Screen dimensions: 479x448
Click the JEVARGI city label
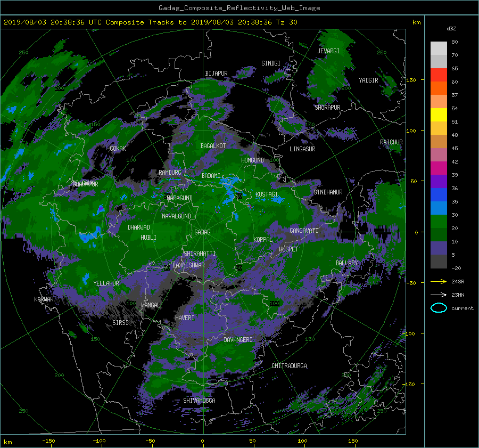pyautogui.click(x=328, y=51)
